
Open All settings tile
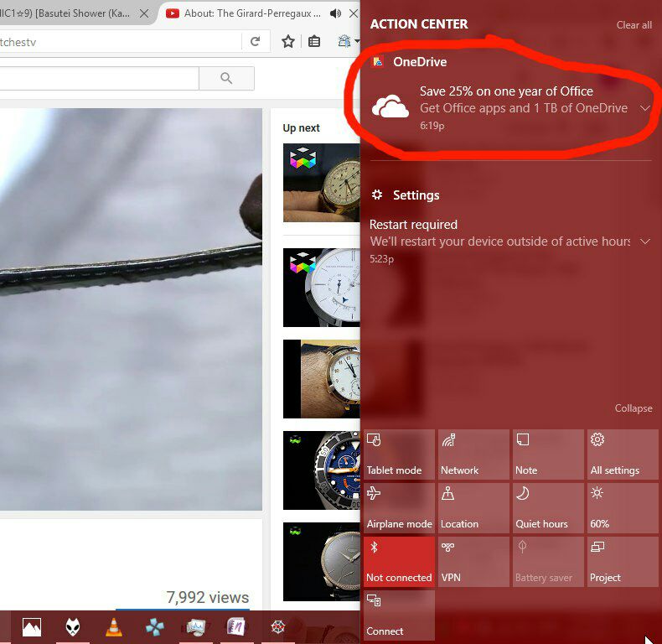click(x=623, y=454)
